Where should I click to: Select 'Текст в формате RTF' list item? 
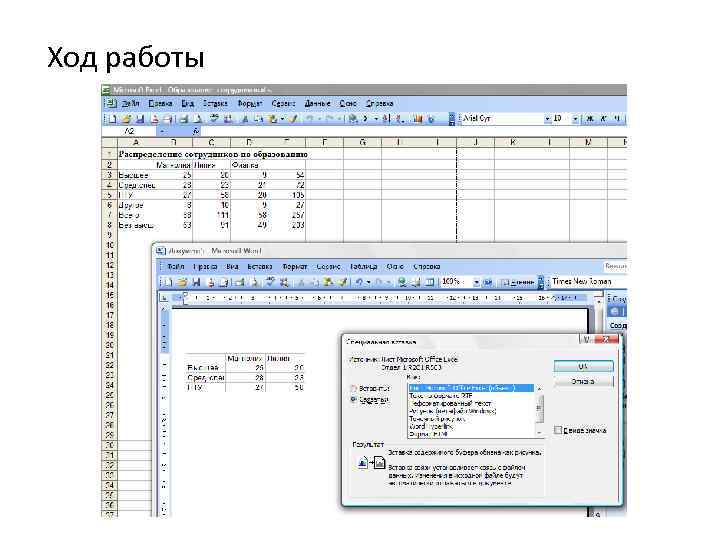pyautogui.click(x=471, y=395)
